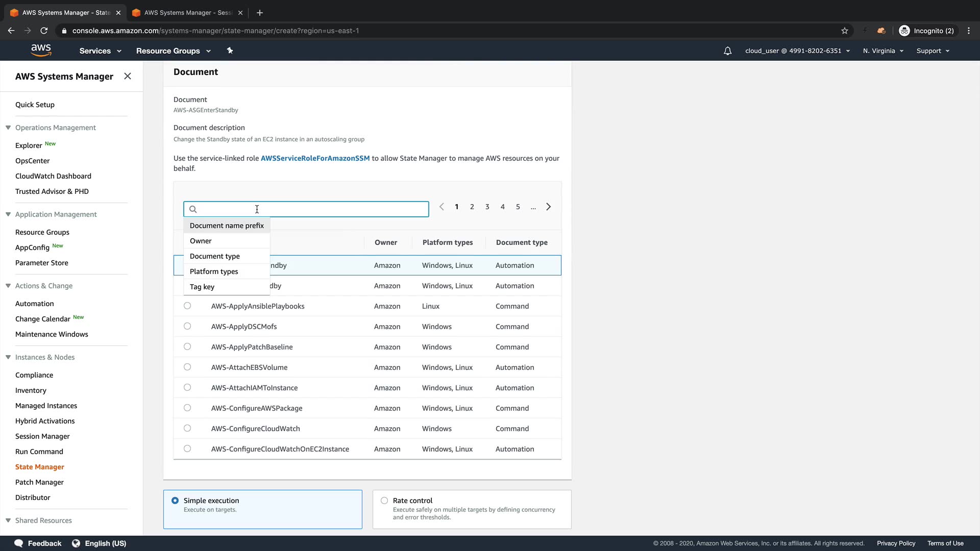Go to page 3 of documents
Viewport: 980px width, 551px height.
pyautogui.click(x=487, y=207)
